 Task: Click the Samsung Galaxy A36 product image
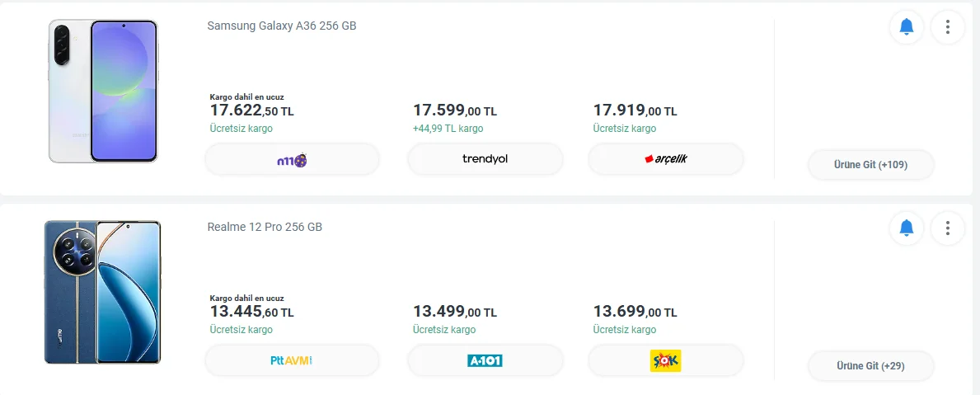[104, 91]
